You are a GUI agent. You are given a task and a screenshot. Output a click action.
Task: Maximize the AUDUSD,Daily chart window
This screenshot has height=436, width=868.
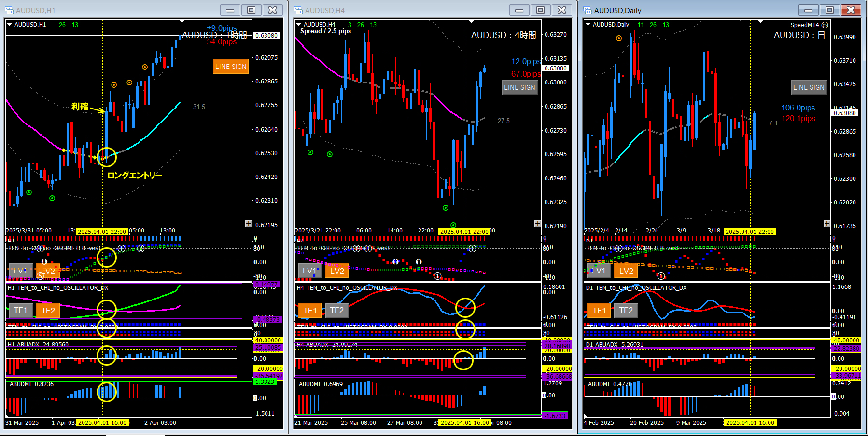[830, 10]
